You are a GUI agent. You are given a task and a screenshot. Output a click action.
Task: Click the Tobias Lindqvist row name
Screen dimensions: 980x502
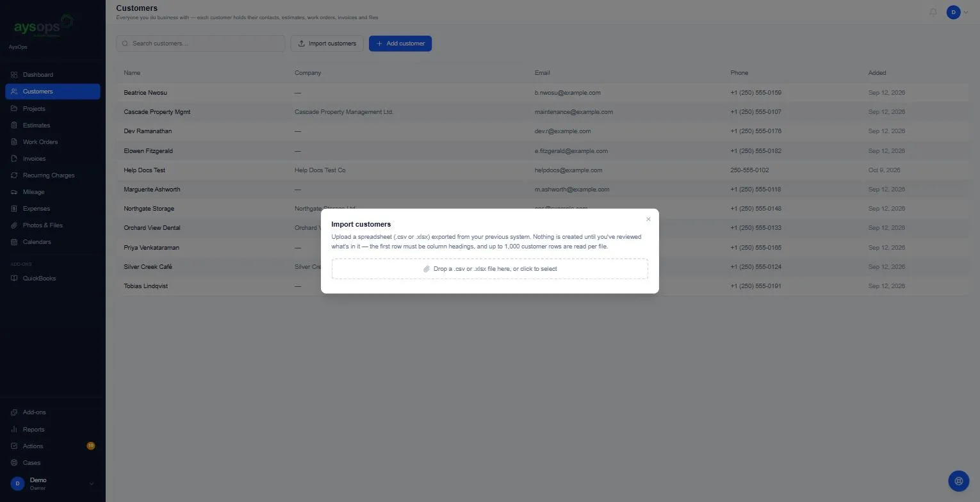tap(146, 286)
